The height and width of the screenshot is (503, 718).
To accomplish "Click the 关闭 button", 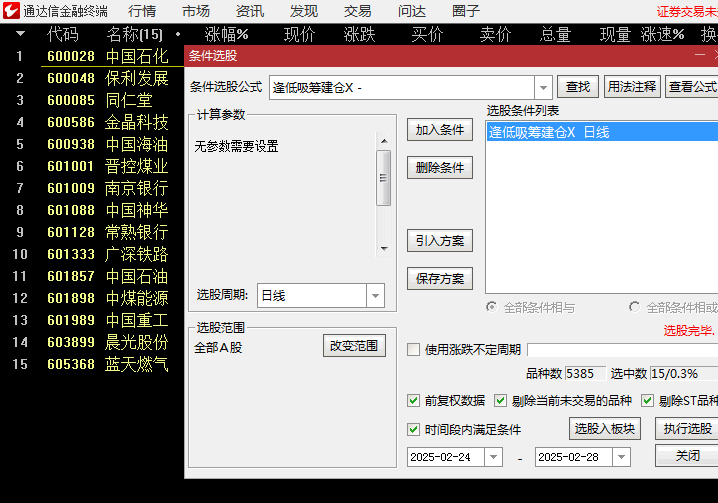I will click(x=687, y=455).
